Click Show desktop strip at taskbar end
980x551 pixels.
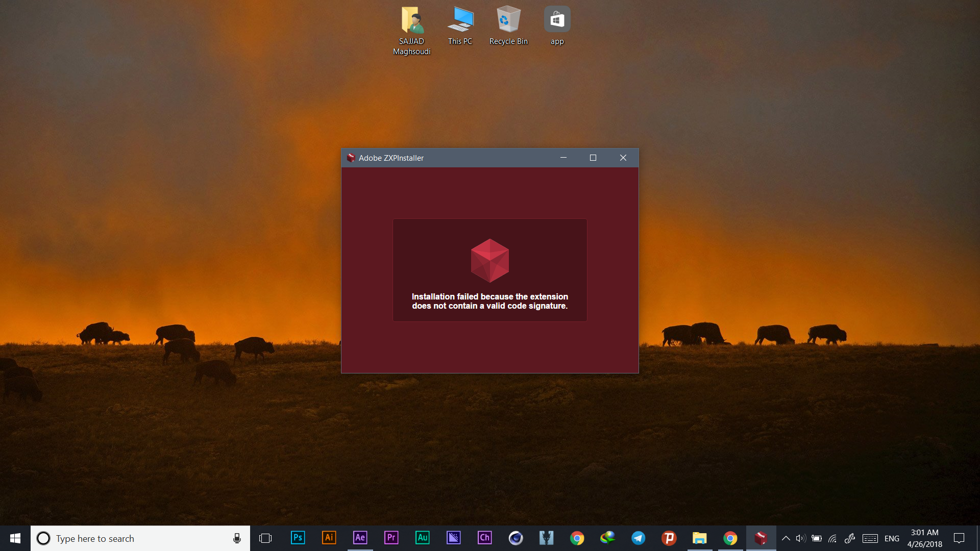point(978,538)
